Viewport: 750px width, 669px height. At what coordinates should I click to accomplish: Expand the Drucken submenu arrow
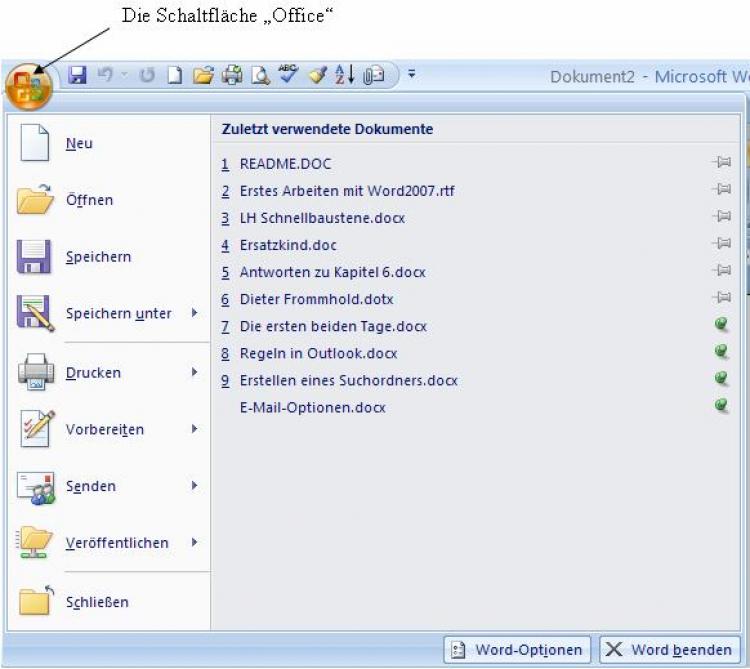[x=194, y=372]
